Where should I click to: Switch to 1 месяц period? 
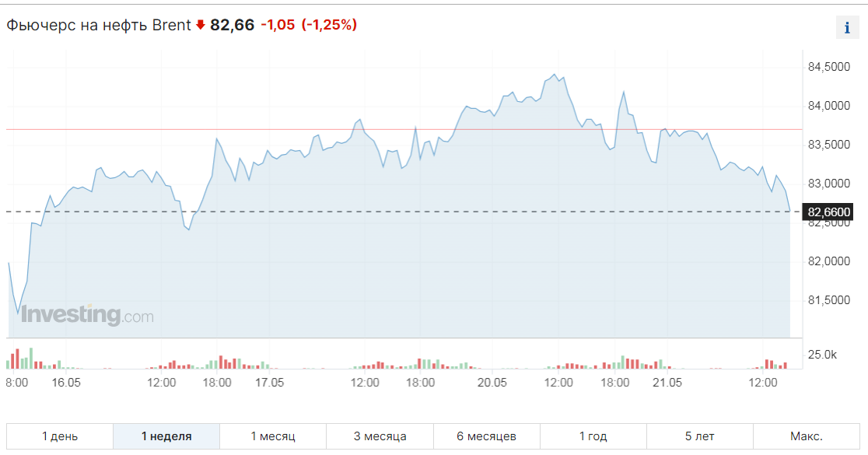tap(273, 436)
